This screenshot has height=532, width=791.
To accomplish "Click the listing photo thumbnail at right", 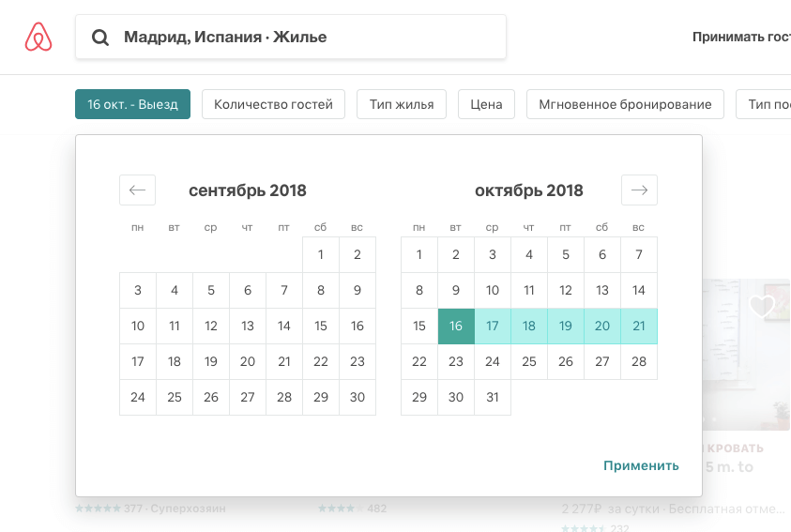I will [x=746, y=355].
